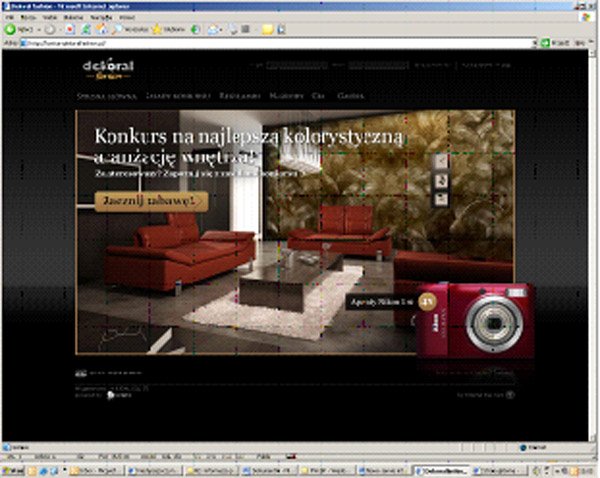600x478 pixels.
Task: Click the Refresh page icon
Action: point(86,29)
